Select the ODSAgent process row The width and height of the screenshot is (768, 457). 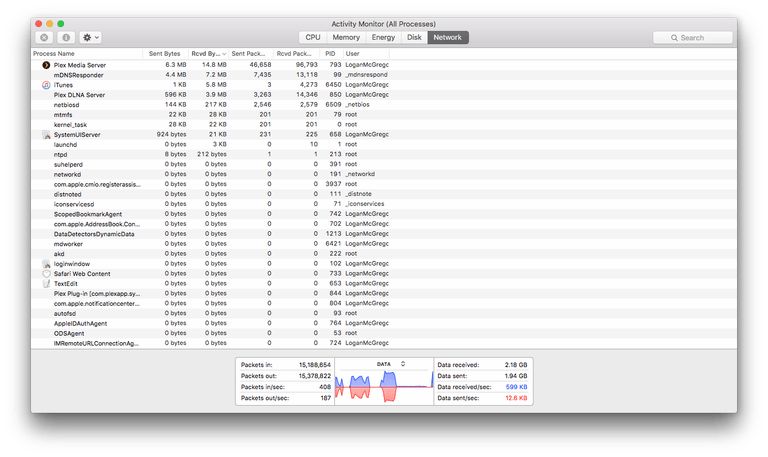click(384, 333)
